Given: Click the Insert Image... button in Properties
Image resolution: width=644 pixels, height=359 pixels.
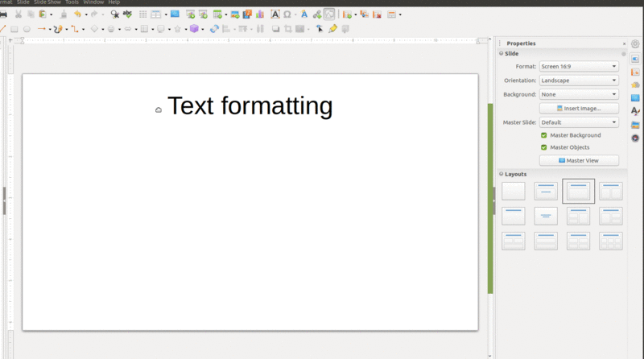Looking at the screenshot, I should [x=579, y=109].
